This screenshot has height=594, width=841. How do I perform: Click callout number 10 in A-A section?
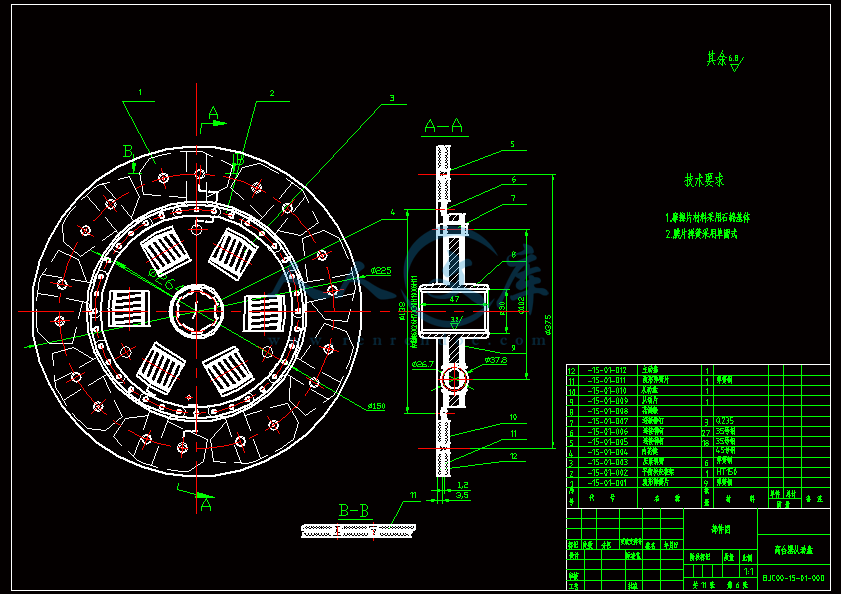tap(513, 417)
